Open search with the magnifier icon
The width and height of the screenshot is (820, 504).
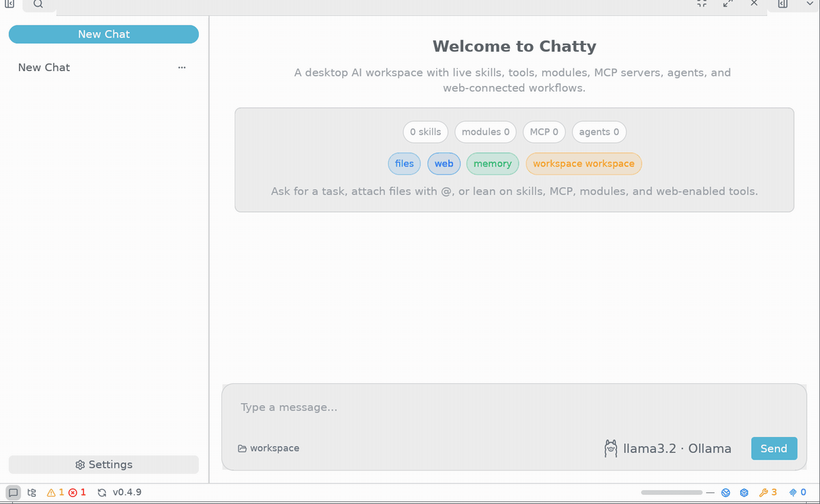[x=38, y=3]
